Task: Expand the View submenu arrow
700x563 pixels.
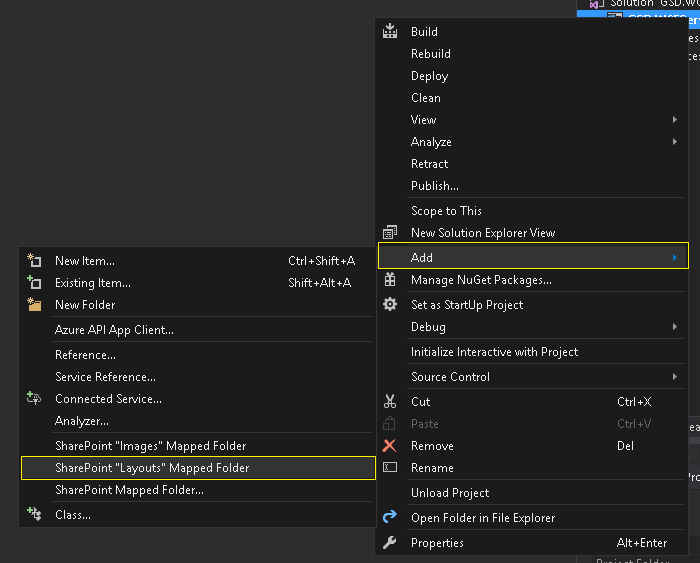Action: [x=675, y=120]
